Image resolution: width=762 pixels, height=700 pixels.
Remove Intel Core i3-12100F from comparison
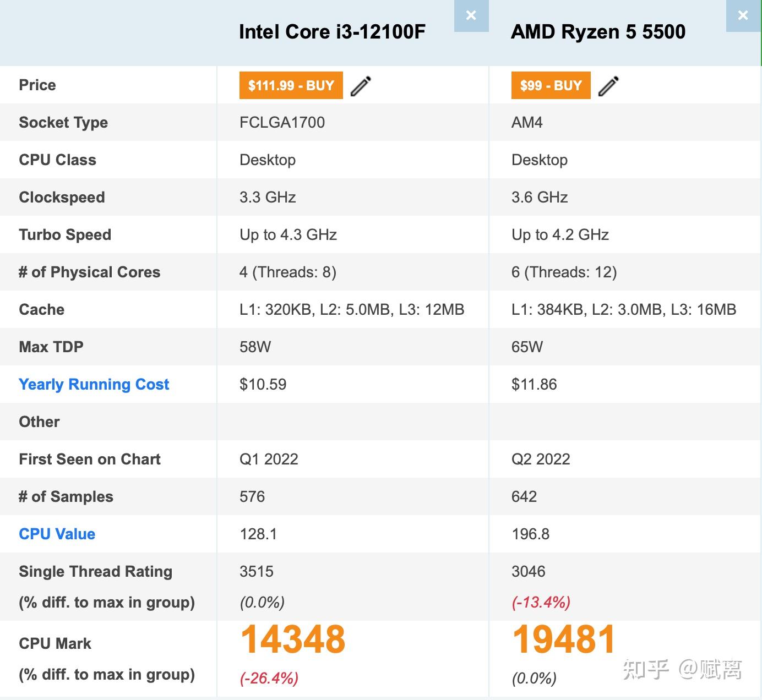[471, 15]
